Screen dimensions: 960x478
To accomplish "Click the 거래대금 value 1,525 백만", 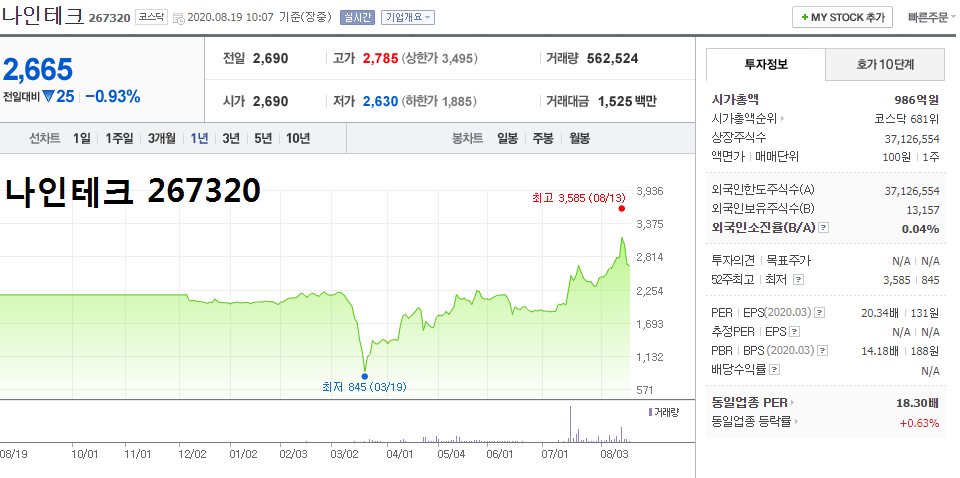I will pyautogui.click(x=627, y=101).
